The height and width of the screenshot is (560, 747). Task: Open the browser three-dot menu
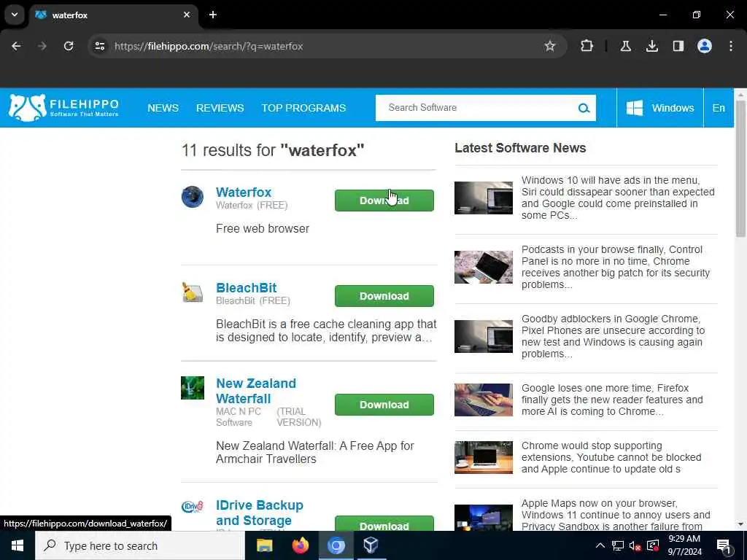[x=730, y=46]
